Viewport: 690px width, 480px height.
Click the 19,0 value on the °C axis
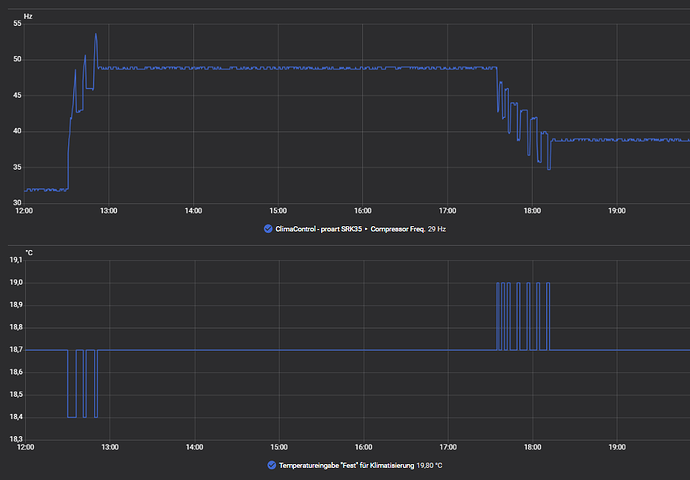point(16,282)
